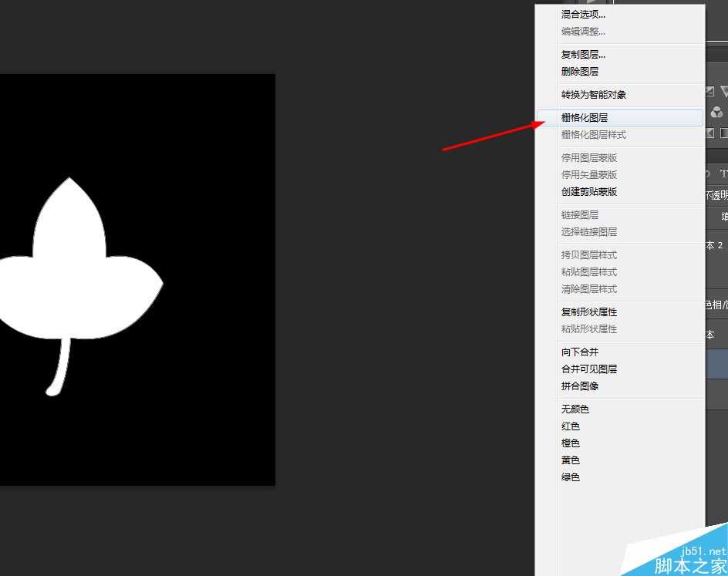Set layer color label to 无颜色

pyautogui.click(x=575, y=409)
